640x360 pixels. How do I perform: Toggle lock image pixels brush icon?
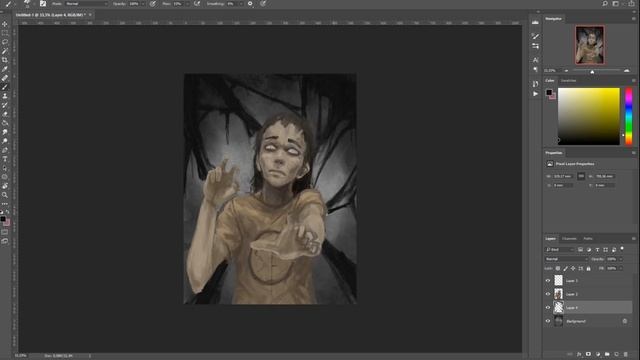click(565, 269)
